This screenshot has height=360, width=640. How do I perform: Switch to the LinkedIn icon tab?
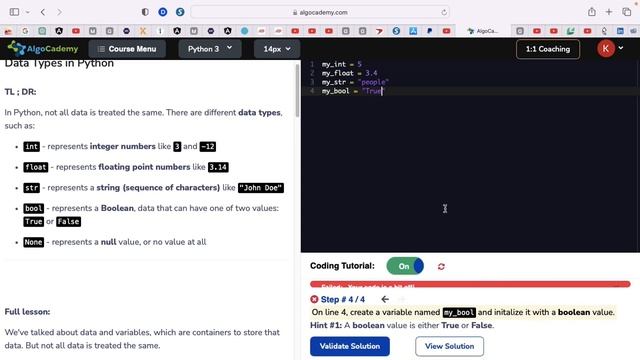tap(620, 31)
